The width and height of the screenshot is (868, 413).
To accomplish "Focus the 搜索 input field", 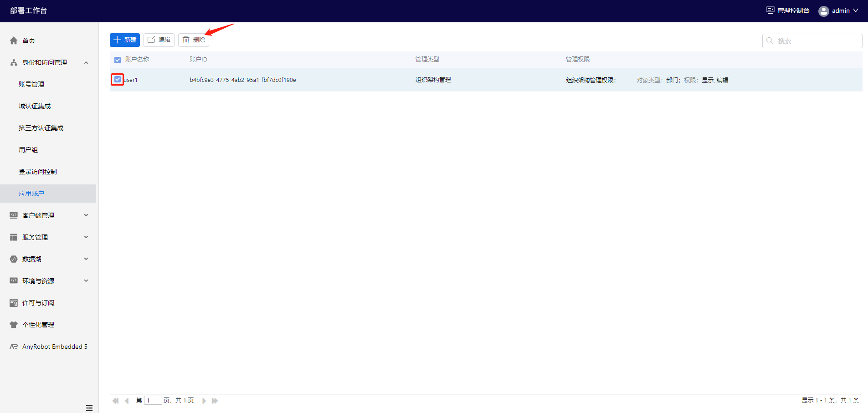I will pos(812,41).
